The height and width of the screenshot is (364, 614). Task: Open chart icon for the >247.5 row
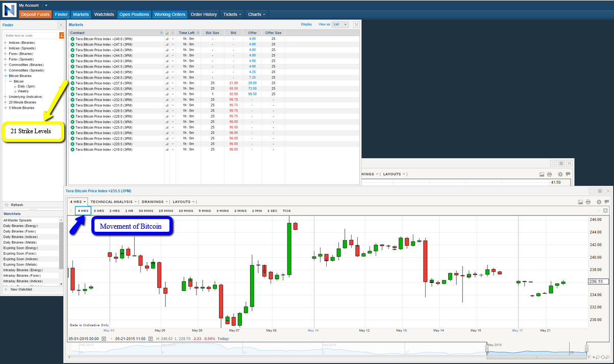pyautogui.click(x=167, y=44)
